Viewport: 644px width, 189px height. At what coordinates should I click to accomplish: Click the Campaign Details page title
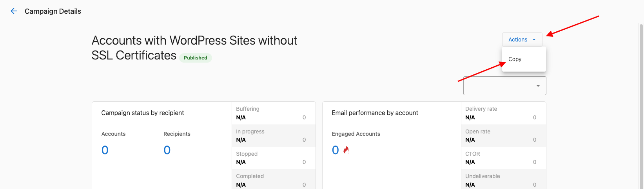[53, 11]
